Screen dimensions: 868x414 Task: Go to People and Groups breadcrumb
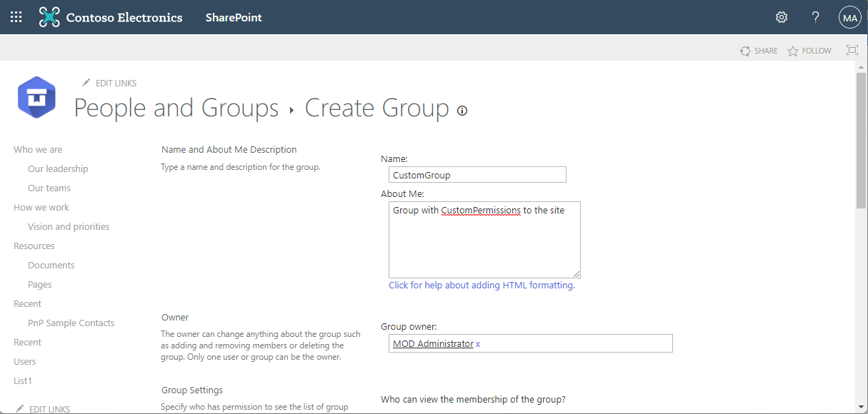pyautogui.click(x=176, y=108)
